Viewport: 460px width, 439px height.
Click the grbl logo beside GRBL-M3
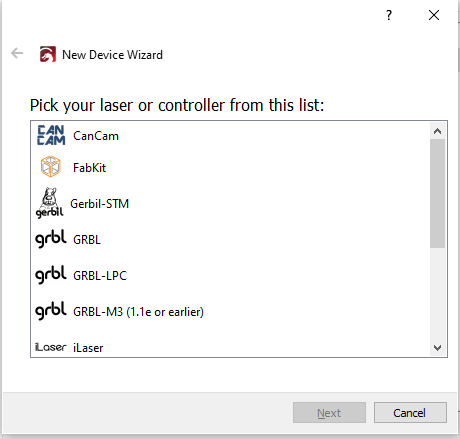click(51, 311)
